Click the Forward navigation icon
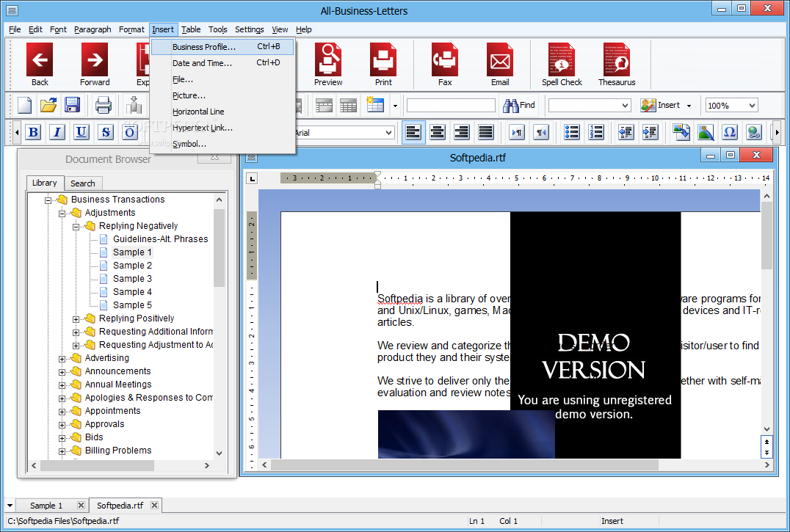Viewport: 790px width, 532px height. (x=95, y=65)
